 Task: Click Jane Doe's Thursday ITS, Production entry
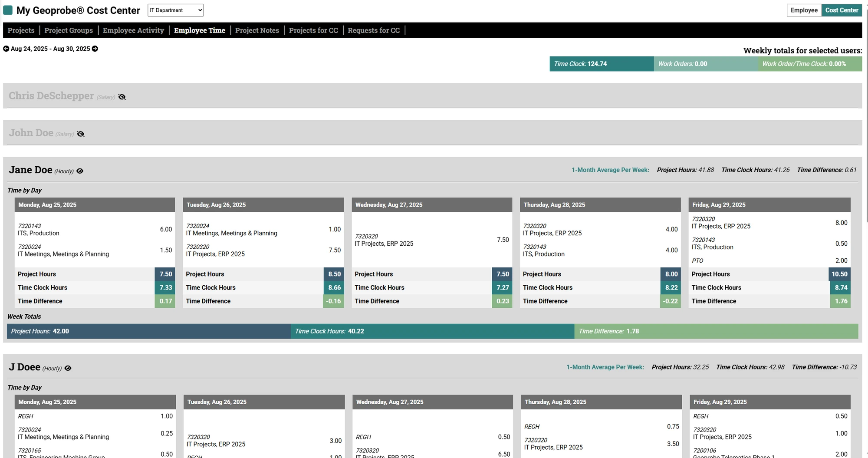600,250
